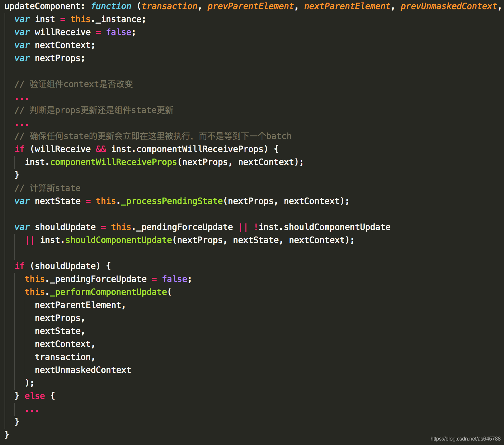The image size is (504, 445).
Task: Click the nextUnmaskedContext argument
Action: coord(83,370)
